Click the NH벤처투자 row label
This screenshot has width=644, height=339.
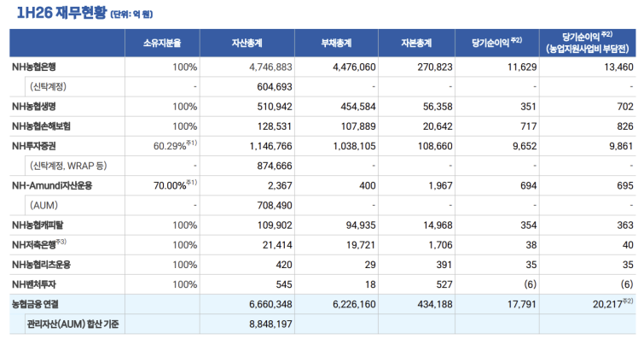[x=34, y=283]
